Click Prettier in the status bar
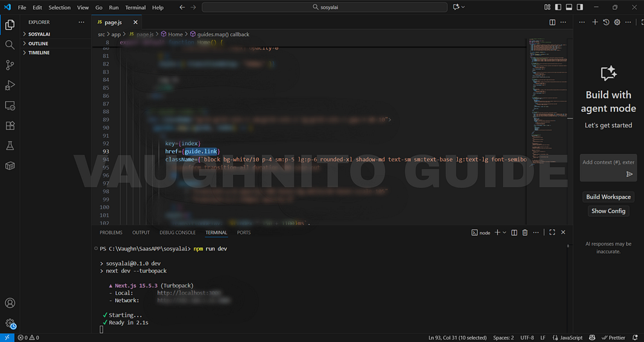 614,337
